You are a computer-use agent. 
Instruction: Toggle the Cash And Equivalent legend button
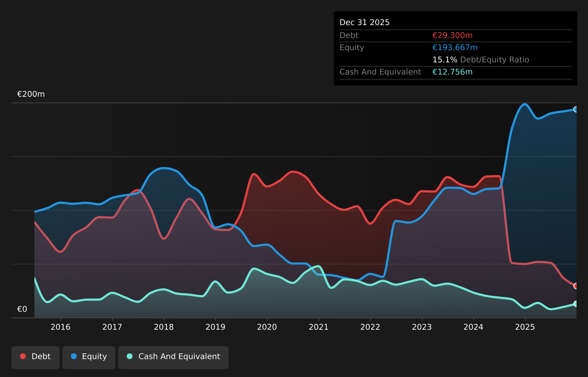click(x=173, y=357)
